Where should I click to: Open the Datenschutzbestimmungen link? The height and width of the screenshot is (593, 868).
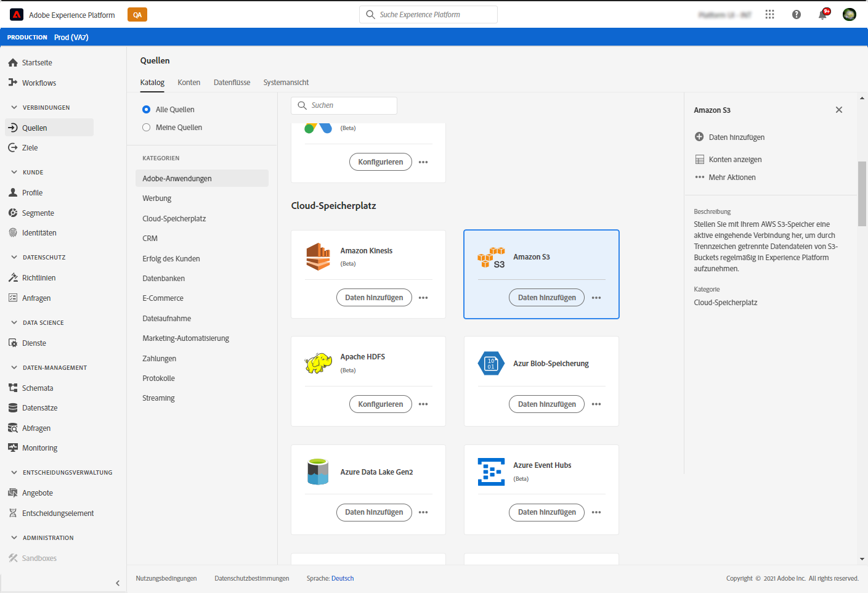pyautogui.click(x=252, y=578)
